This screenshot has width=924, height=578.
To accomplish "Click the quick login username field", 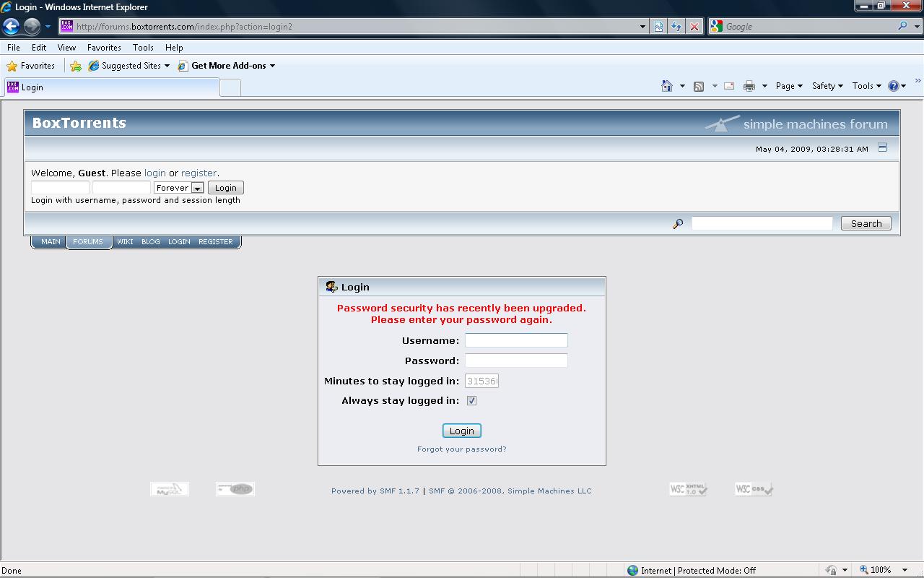I will [60, 188].
